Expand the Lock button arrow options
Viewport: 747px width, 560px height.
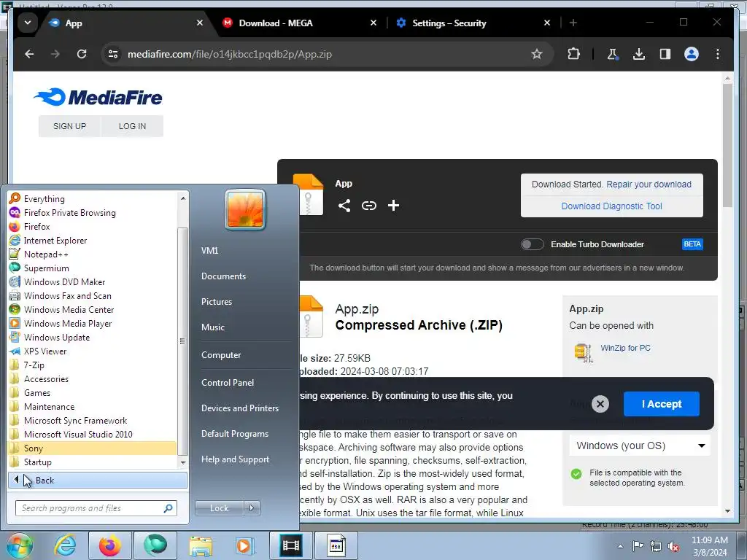(x=252, y=508)
